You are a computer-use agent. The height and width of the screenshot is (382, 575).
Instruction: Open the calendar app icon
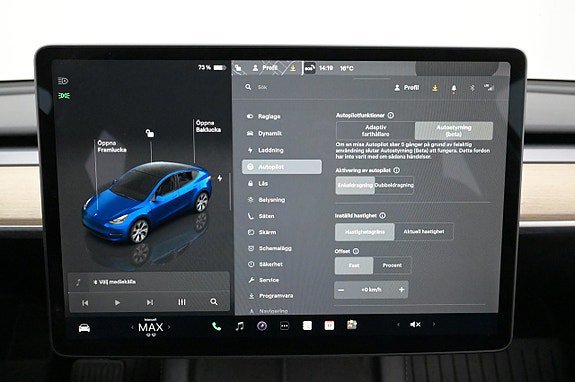[x=329, y=325]
